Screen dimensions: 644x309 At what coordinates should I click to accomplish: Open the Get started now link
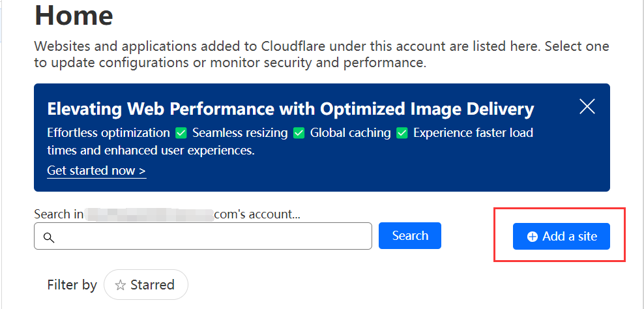[96, 171]
